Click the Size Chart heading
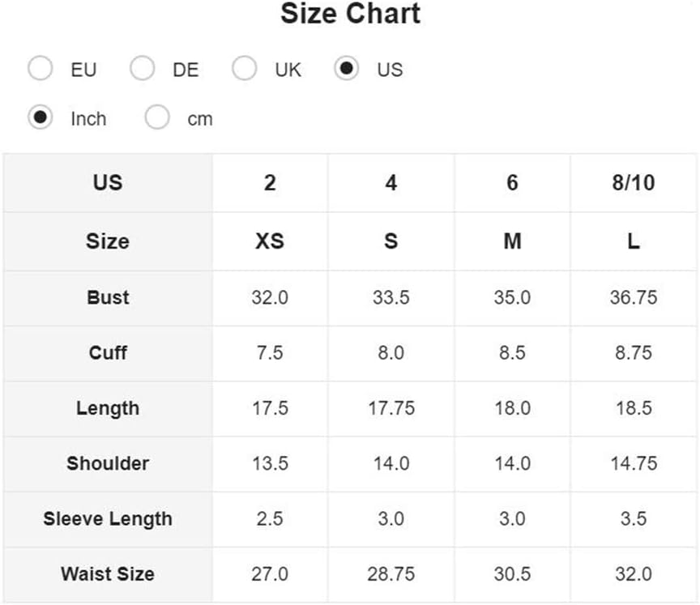The width and height of the screenshot is (700, 605). tap(350, 14)
